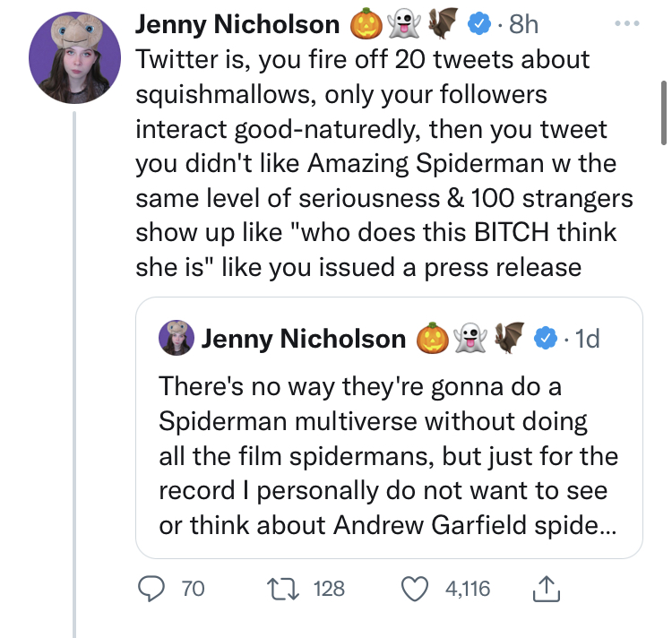This screenshot has width=672, height=638.
Task: Open the share menu icon
Action: pyautogui.click(x=544, y=588)
